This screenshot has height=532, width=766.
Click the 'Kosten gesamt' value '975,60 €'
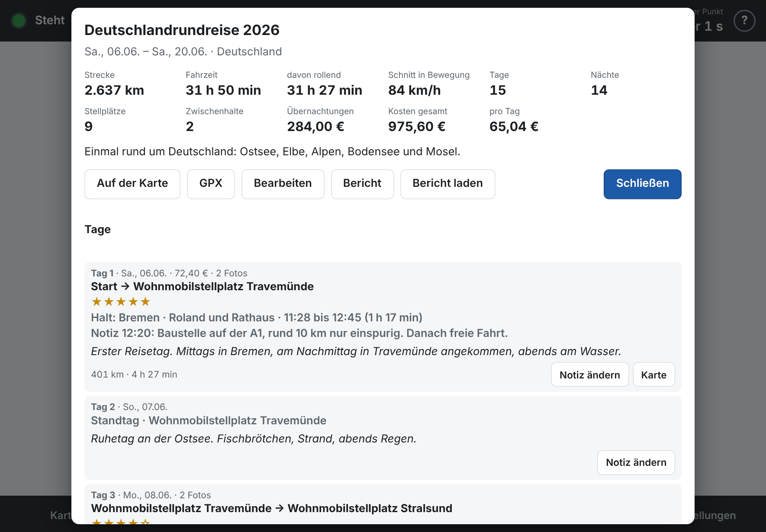(417, 126)
